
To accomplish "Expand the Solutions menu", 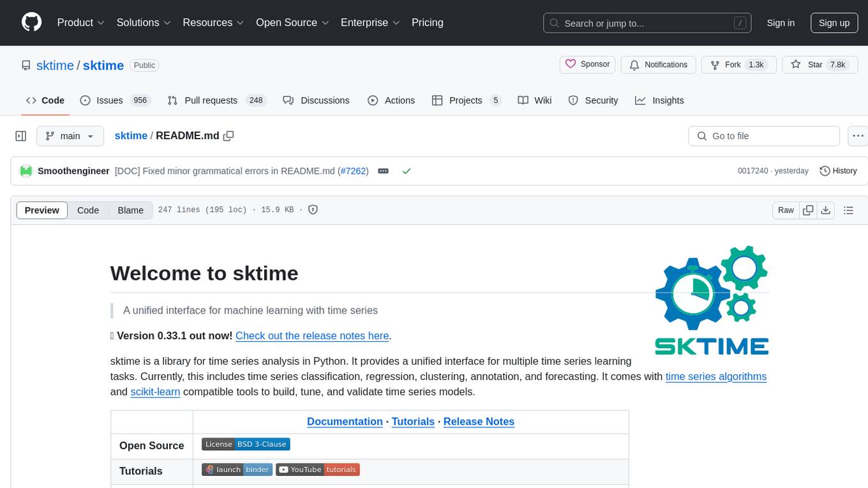I will coord(144,22).
